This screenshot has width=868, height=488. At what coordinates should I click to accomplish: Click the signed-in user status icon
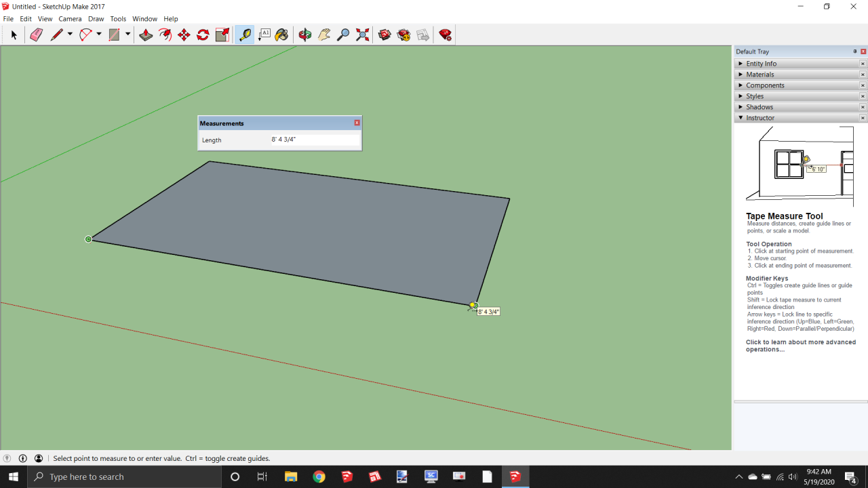pyautogui.click(x=39, y=458)
